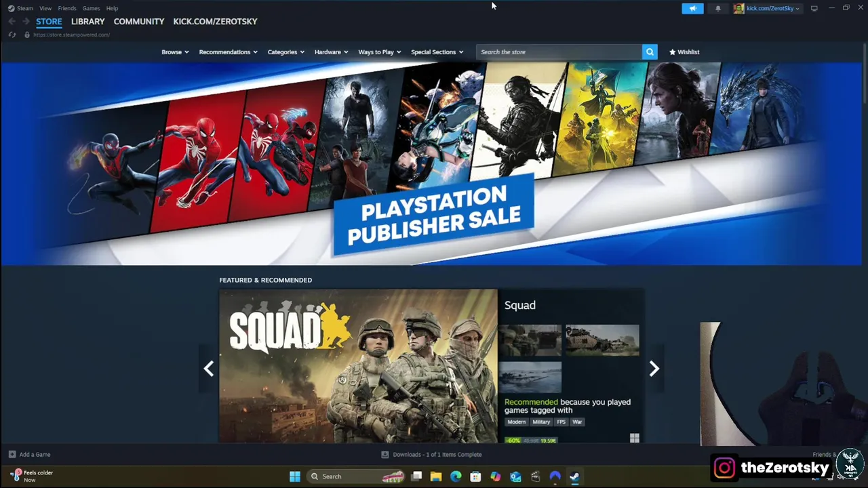Show previous featured game with left arrow

[x=209, y=368]
